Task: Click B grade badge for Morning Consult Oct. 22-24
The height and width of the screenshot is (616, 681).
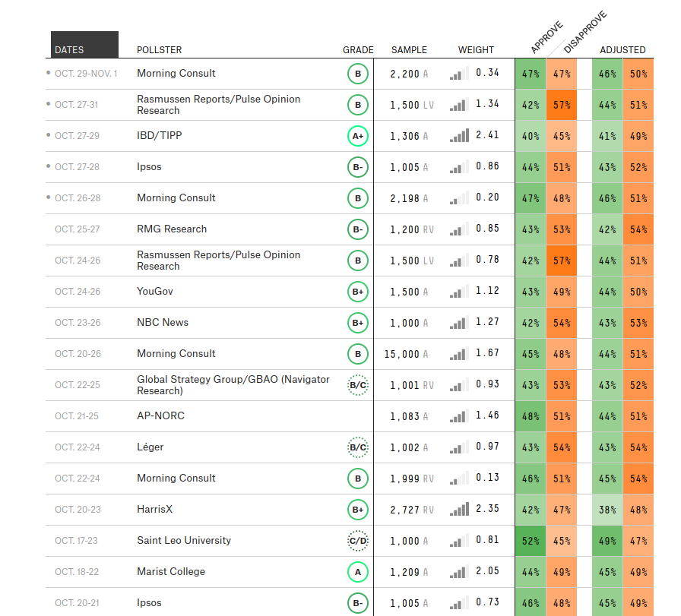Action: pos(358,479)
